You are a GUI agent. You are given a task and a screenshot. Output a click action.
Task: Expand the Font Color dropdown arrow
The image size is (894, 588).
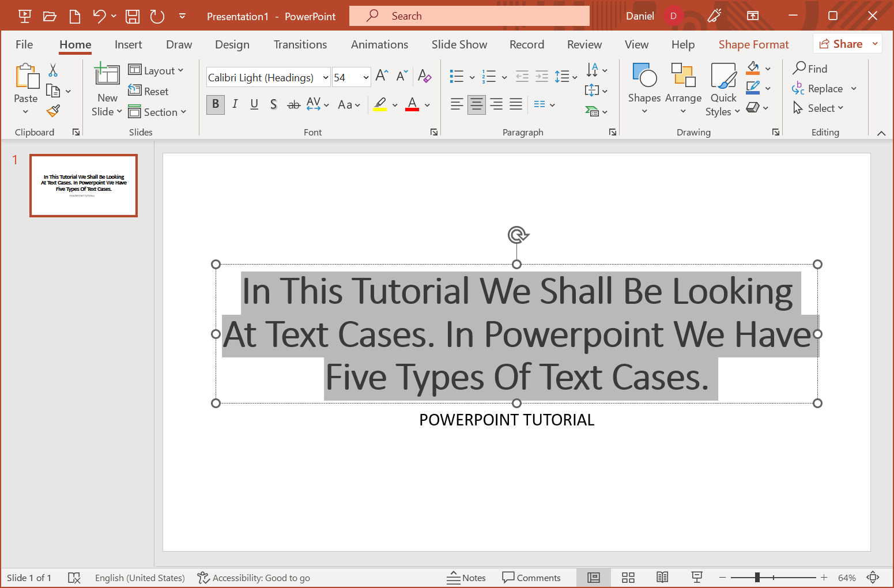point(427,105)
